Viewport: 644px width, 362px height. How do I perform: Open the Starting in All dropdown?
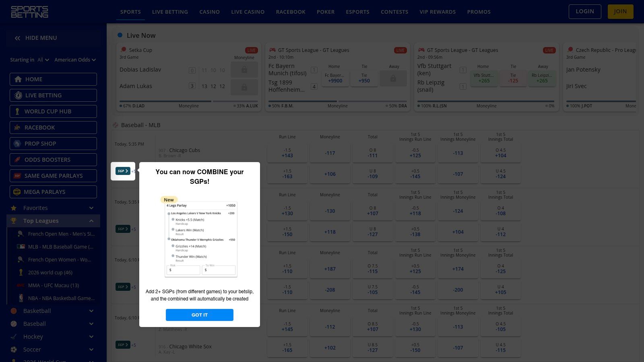[43, 60]
